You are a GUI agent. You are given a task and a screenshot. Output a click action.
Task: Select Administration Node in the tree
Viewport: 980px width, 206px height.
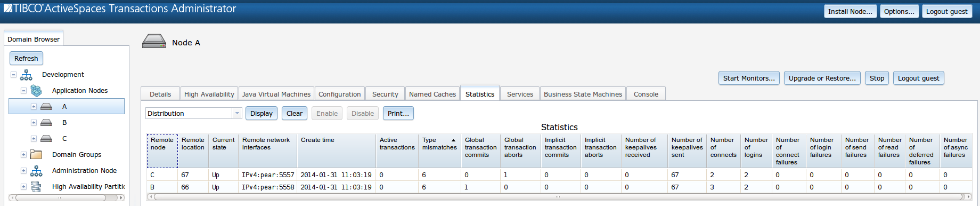click(84, 171)
